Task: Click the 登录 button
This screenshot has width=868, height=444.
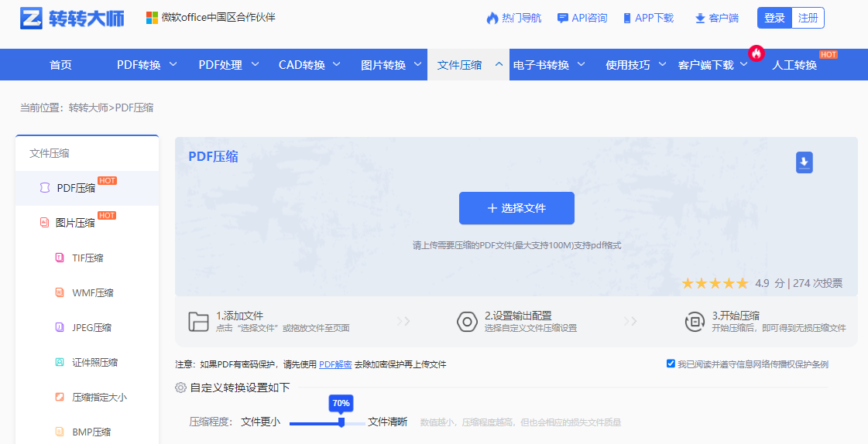Action: (774, 19)
